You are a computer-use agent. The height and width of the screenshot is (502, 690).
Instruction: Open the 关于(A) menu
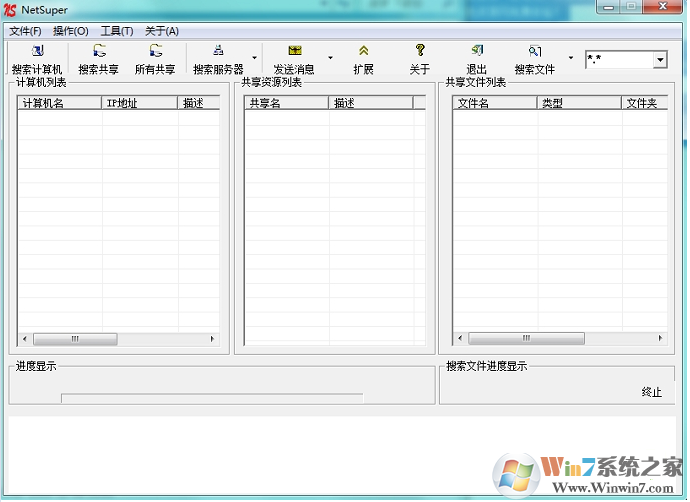[162, 31]
